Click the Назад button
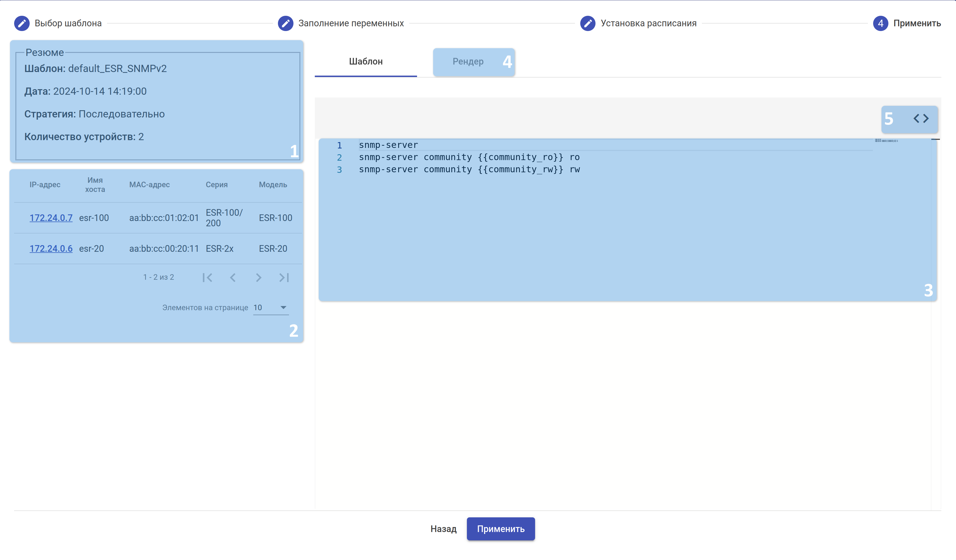Viewport: 956px width, 560px height. pyautogui.click(x=443, y=528)
